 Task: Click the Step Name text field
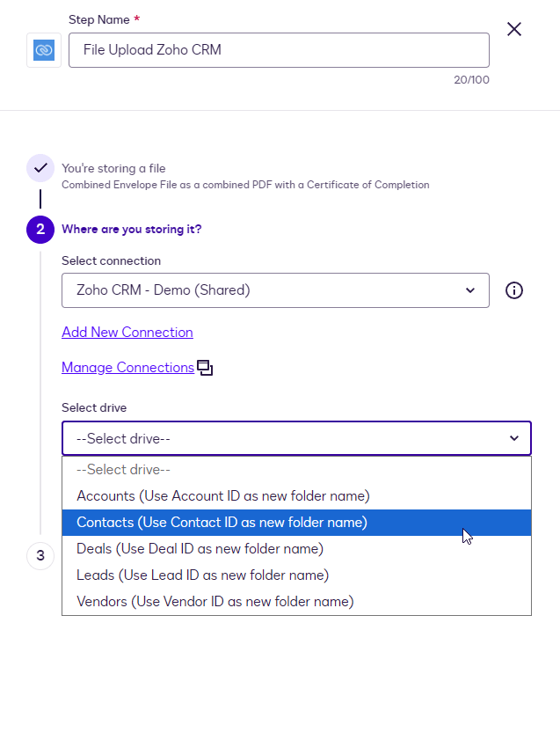click(x=279, y=50)
